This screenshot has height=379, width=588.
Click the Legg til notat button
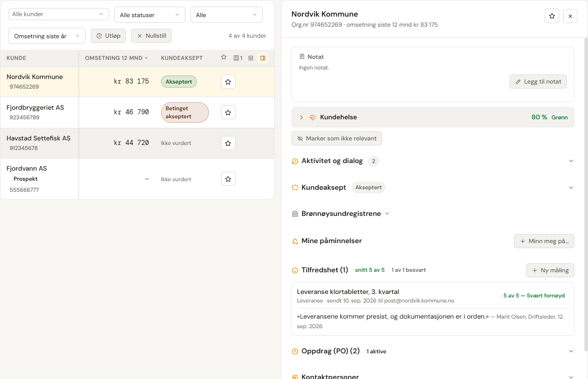coord(538,82)
